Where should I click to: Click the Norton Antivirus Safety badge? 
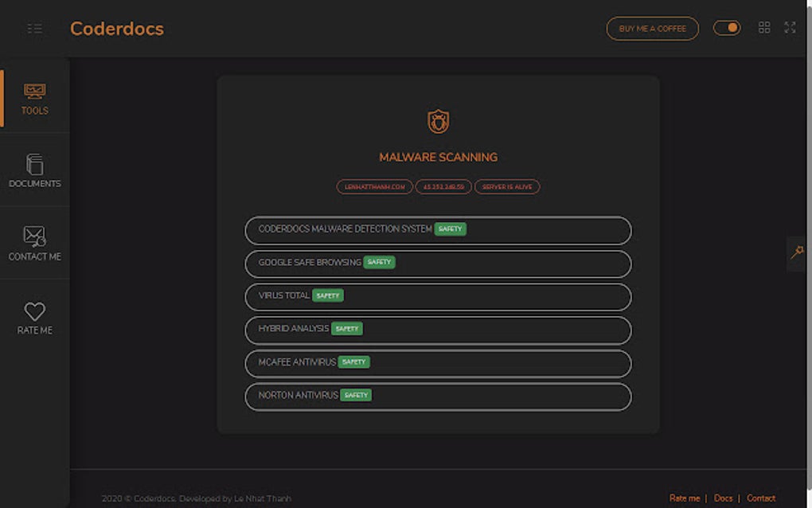point(356,395)
